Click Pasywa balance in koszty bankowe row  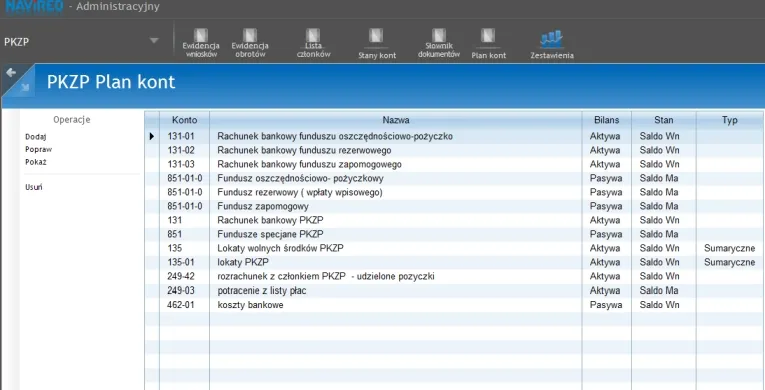606,305
